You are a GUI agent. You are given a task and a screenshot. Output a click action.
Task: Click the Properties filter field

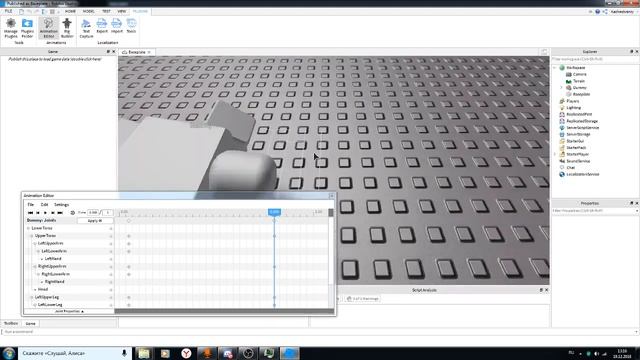(x=595, y=211)
